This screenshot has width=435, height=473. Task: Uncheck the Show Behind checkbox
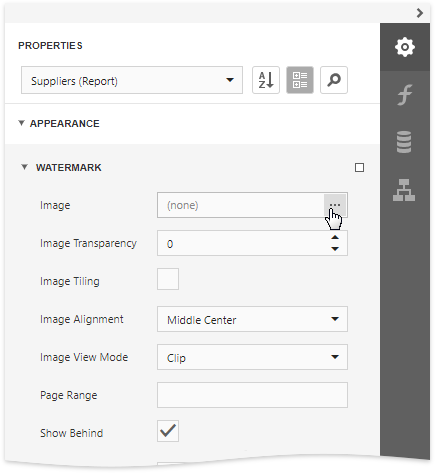tap(168, 431)
